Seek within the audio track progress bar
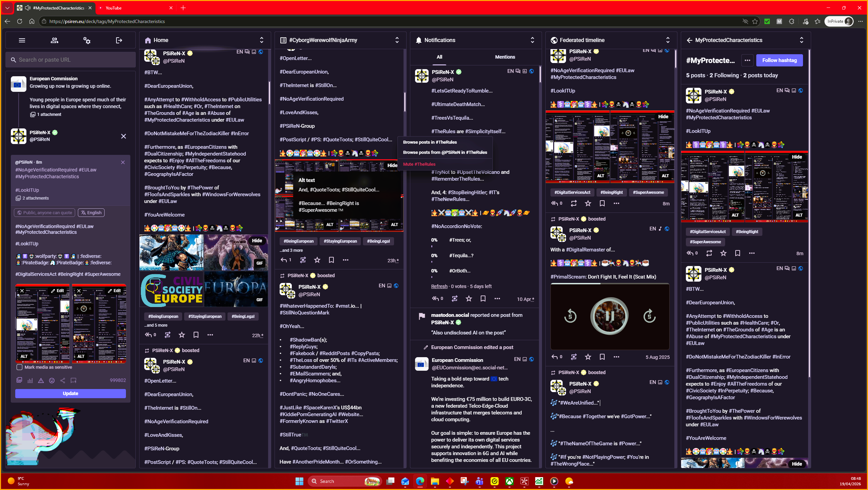The width and height of the screenshot is (868, 490). coord(610,284)
